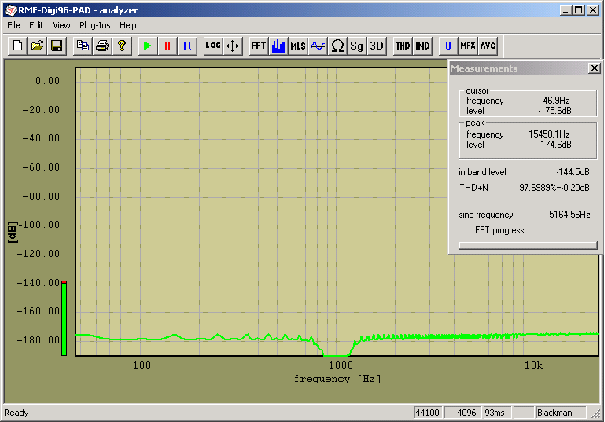The width and height of the screenshot is (605, 422).
Task: Open the View menu
Action: [60, 23]
